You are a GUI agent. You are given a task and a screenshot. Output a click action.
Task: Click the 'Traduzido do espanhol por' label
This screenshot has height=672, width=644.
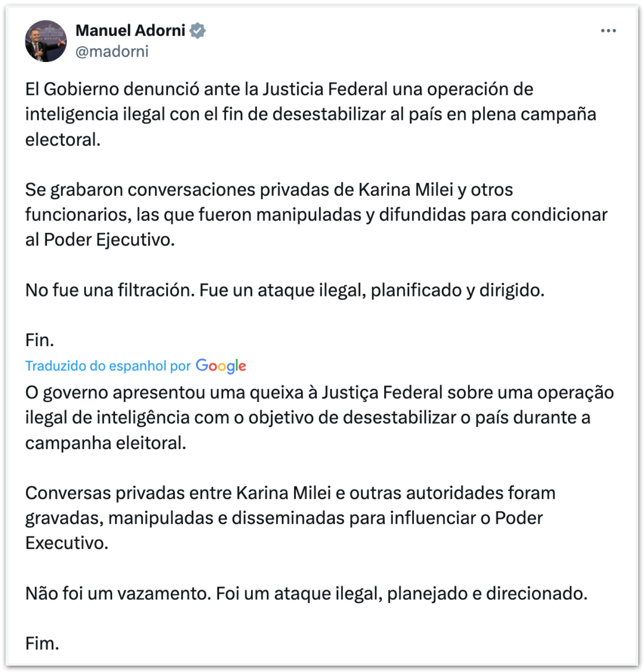(x=108, y=366)
